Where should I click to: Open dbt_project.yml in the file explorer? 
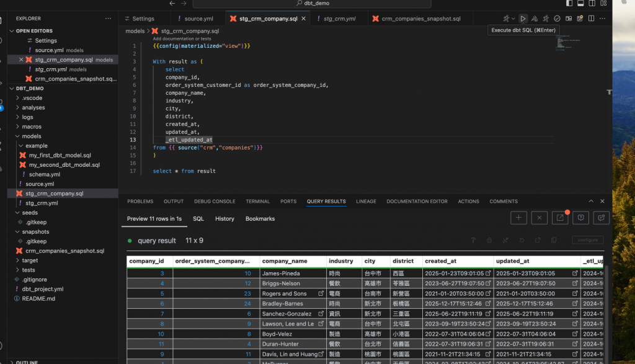[x=43, y=289]
